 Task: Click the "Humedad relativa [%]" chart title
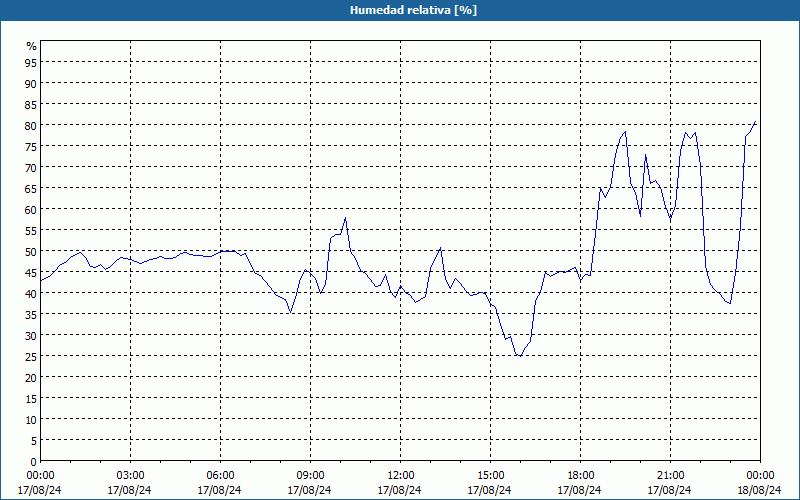click(413, 10)
